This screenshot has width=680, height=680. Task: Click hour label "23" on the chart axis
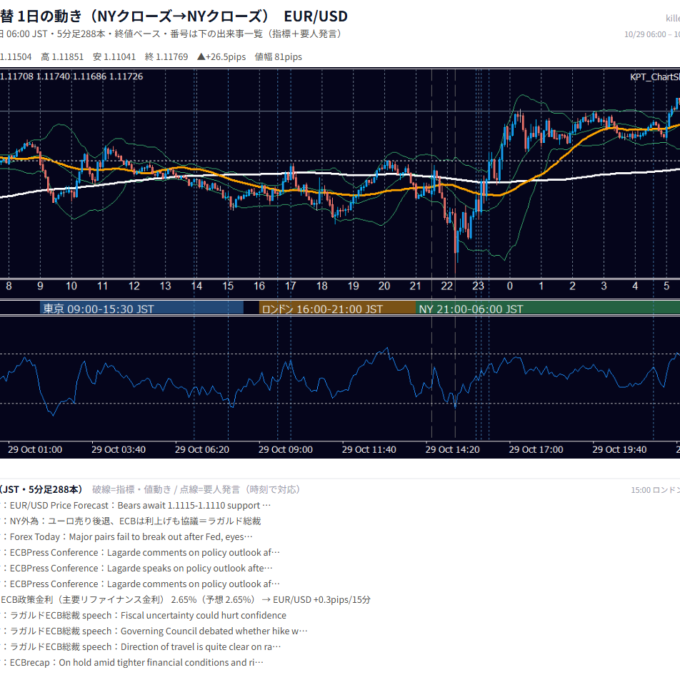pyautogui.click(x=478, y=286)
